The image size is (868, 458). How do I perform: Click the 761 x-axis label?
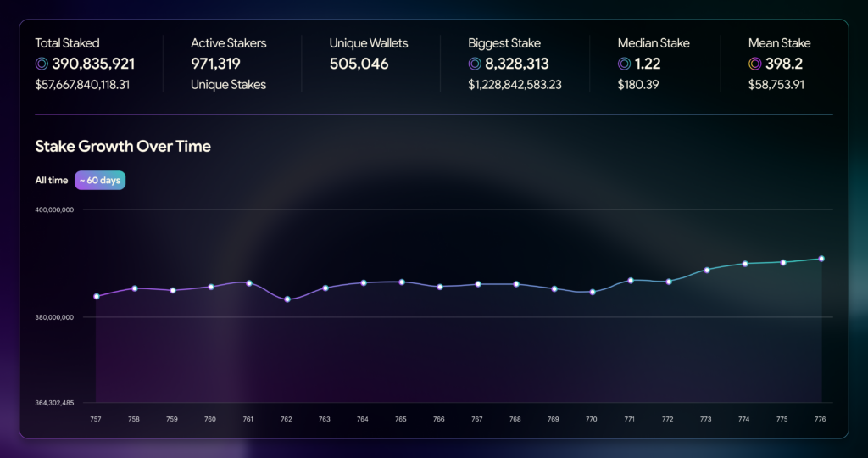pos(248,419)
